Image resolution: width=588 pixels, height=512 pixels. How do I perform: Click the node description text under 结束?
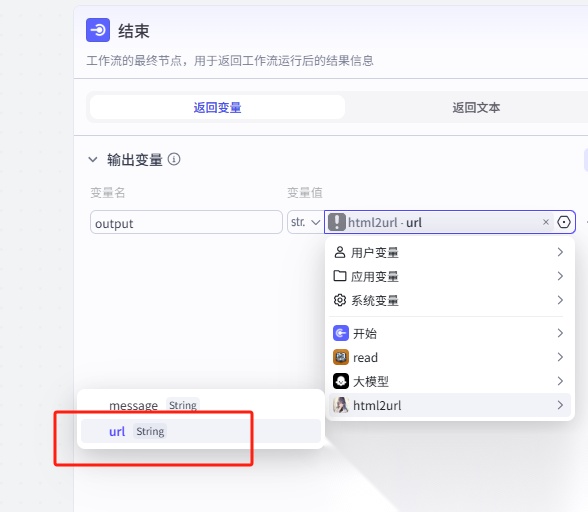230,60
